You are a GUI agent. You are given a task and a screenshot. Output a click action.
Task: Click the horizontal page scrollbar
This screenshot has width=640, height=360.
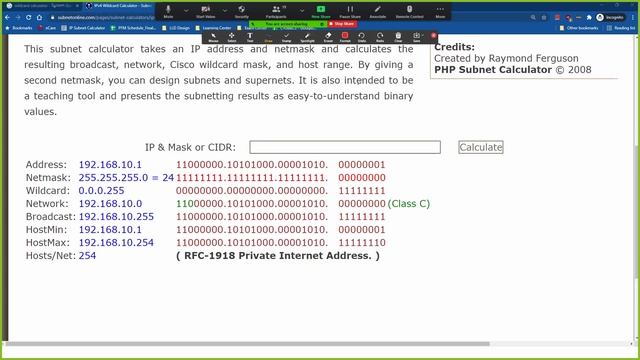click(247, 344)
